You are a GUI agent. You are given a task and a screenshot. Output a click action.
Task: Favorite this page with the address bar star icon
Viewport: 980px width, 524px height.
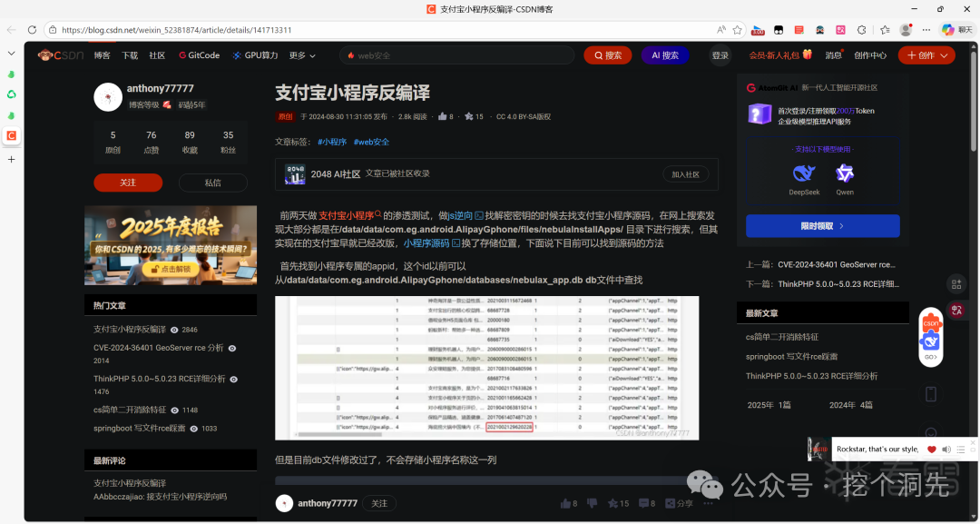(x=738, y=29)
